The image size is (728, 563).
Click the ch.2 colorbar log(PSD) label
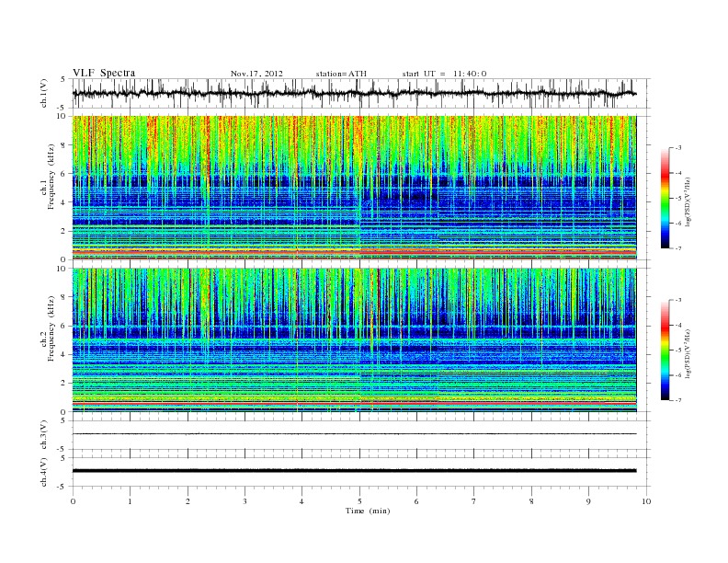pos(688,353)
